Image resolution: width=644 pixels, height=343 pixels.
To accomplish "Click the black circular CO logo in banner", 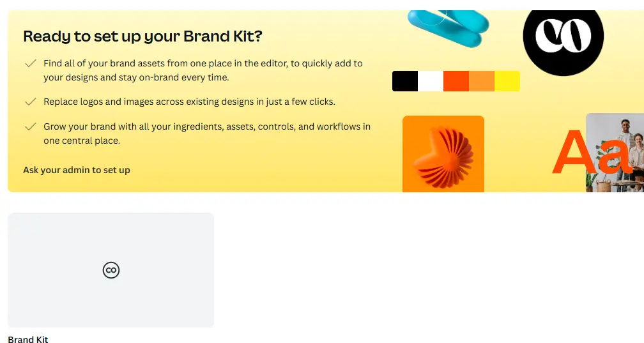I will (563, 40).
